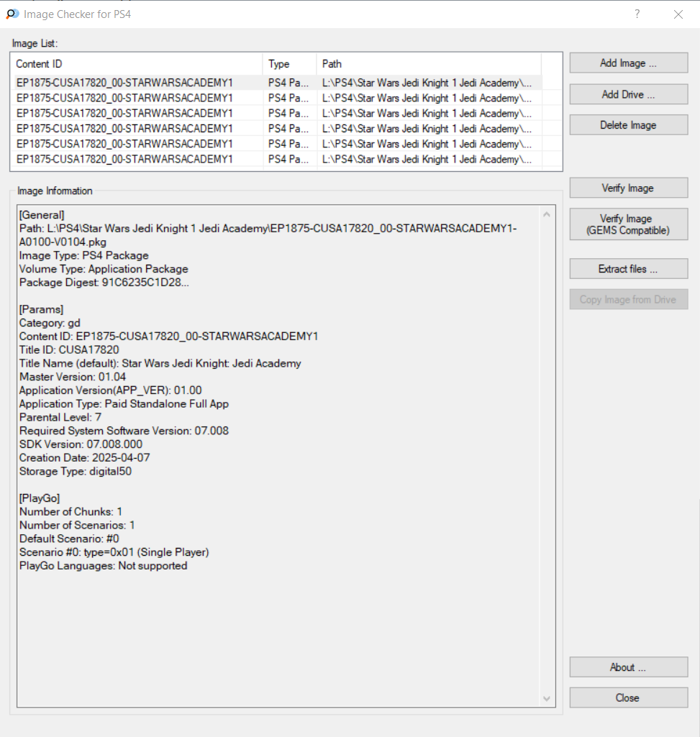Start verification with the plain Verify Image button
The image size is (700, 737).
point(629,188)
